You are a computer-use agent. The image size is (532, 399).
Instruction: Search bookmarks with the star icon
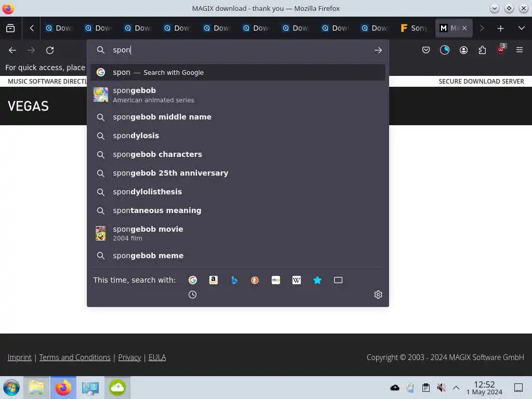coord(317,280)
